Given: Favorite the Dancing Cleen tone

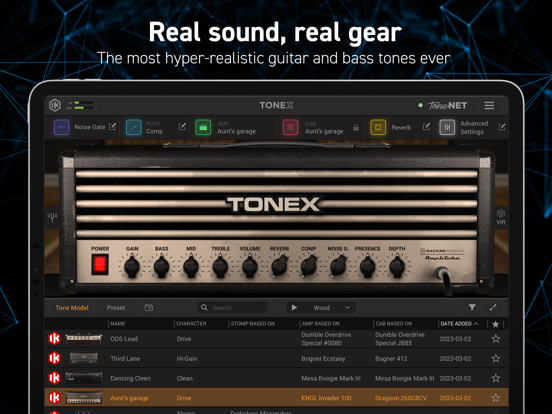Looking at the screenshot, I should [x=496, y=378].
